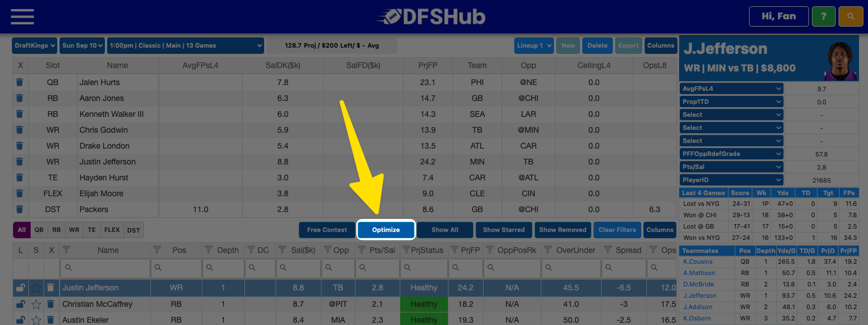Click the Show Starred button
The height and width of the screenshot is (325, 868).
click(x=504, y=230)
